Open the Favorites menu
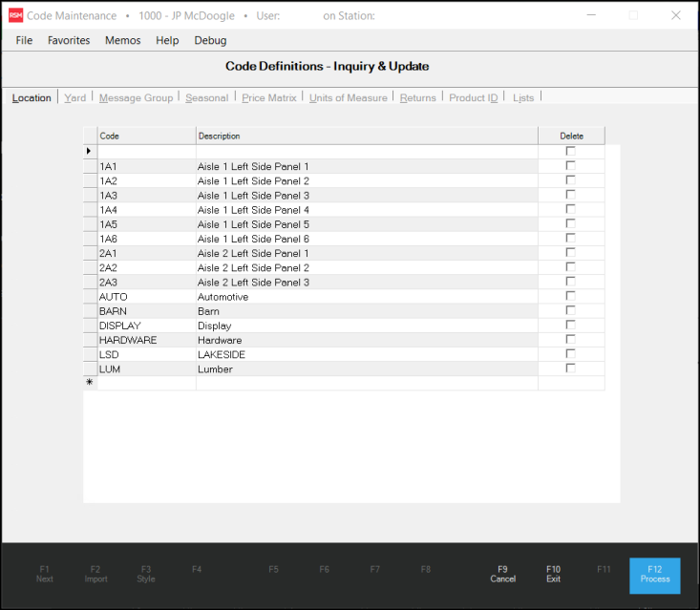The image size is (700, 610). [69, 41]
